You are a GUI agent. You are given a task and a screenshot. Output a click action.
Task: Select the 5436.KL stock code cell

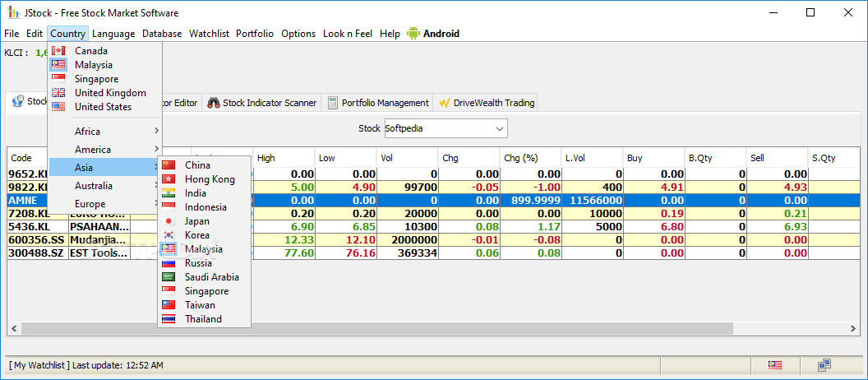[37, 226]
